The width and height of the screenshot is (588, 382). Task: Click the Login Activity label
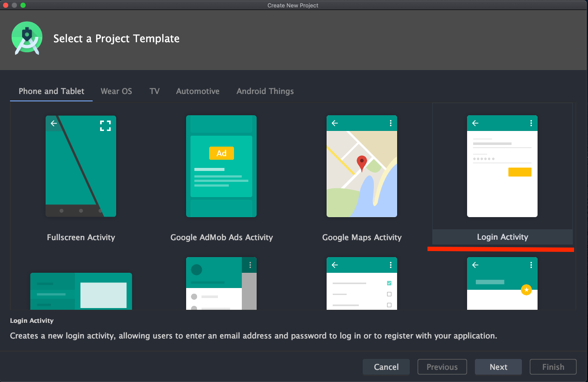(x=502, y=237)
